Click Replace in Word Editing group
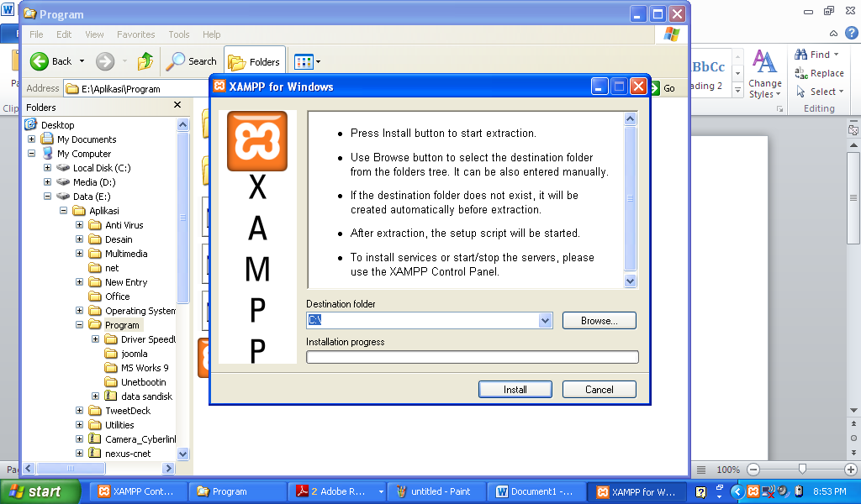Viewport: 861px width, 504px height. click(x=819, y=73)
